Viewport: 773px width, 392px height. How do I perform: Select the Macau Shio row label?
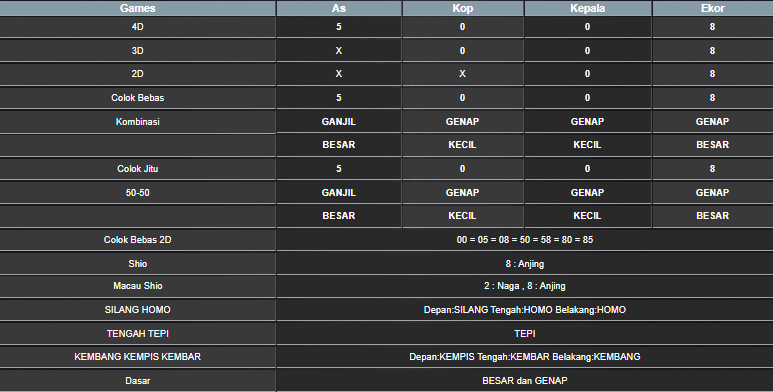tap(138, 286)
